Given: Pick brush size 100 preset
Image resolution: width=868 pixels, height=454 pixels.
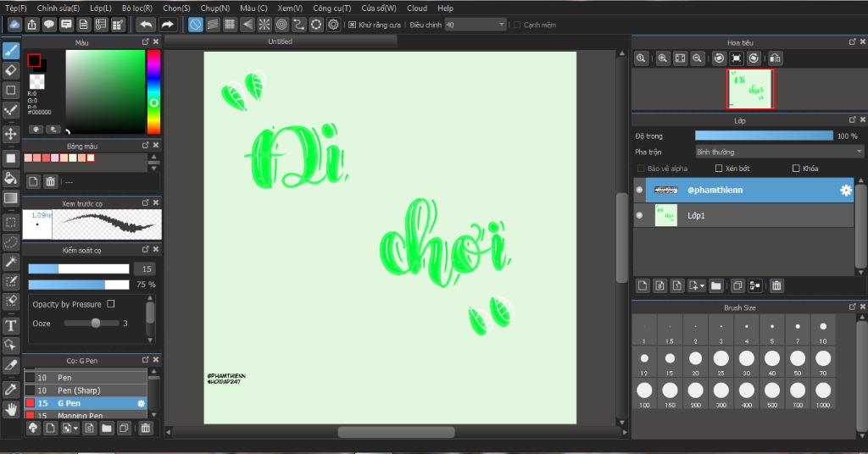Looking at the screenshot, I should pos(644,394).
